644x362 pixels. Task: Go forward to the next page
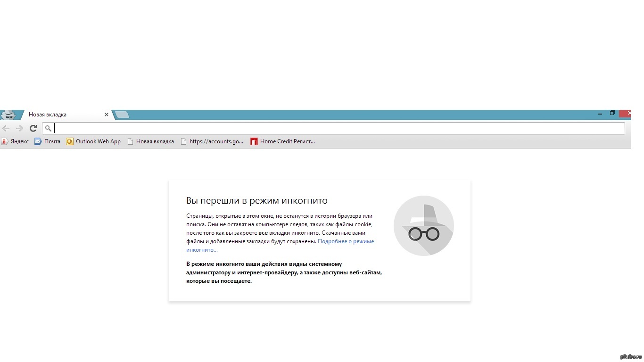click(19, 128)
